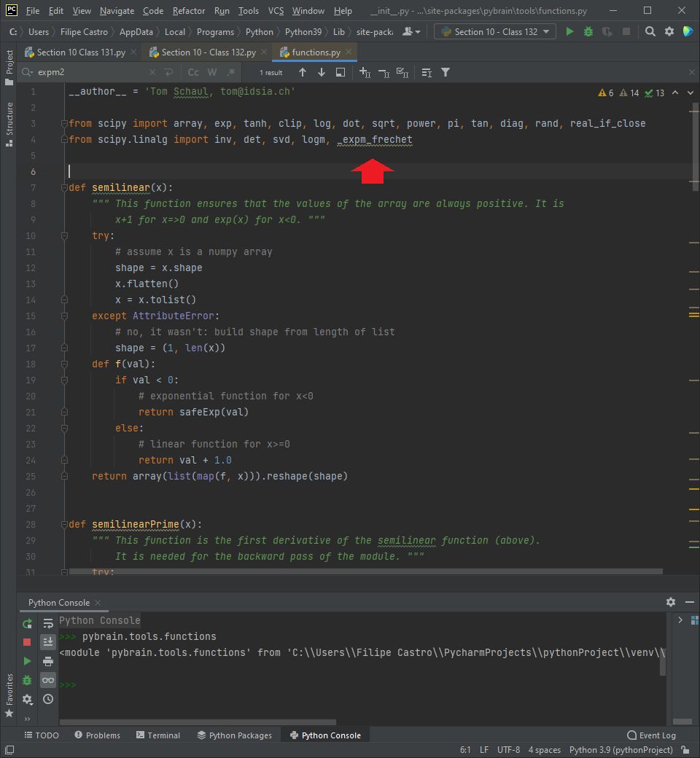Toggle Match Case (Cc) in search
700x758 pixels.
pyautogui.click(x=193, y=72)
